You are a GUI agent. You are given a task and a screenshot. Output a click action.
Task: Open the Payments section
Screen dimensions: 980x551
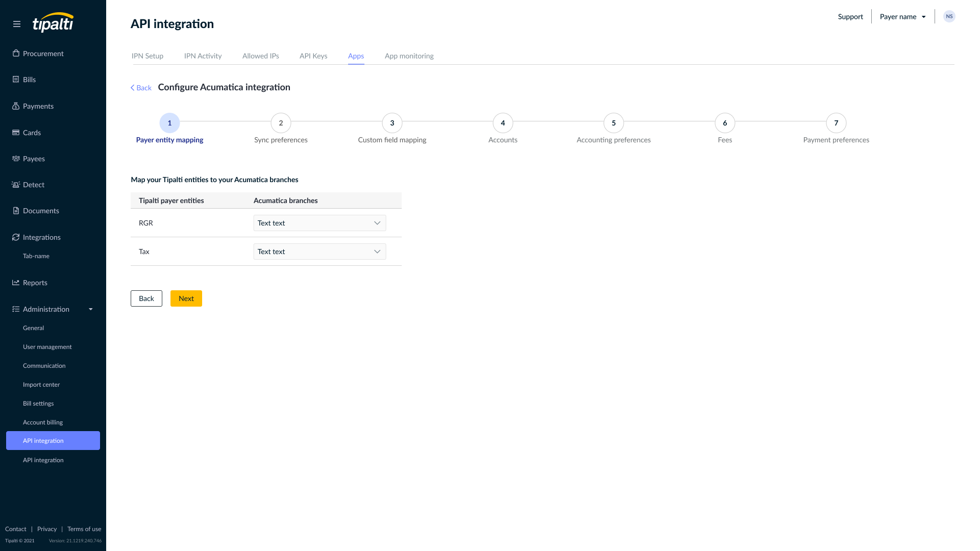tap(38, 106)
